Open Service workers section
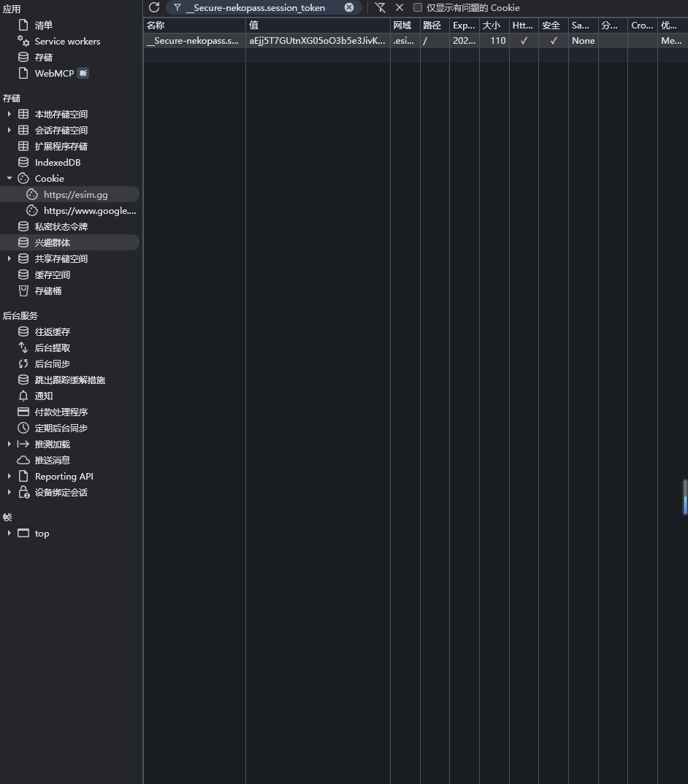688x784 pixels. click(x=67, y=41)
